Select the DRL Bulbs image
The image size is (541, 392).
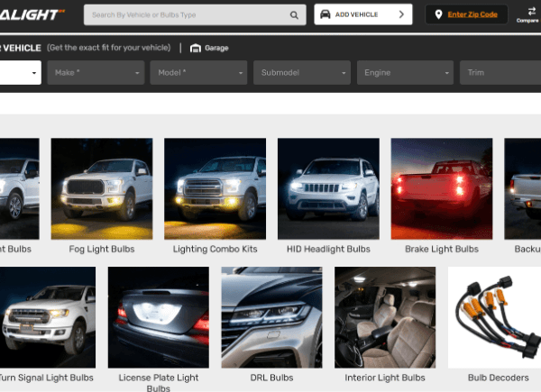point(272,317)
